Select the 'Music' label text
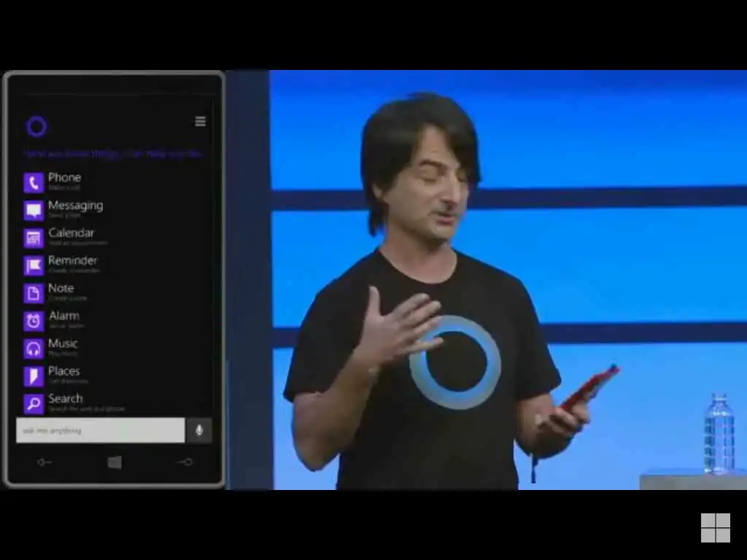The image size is (747, 560). pyautogui.click(x=63, y=343)
